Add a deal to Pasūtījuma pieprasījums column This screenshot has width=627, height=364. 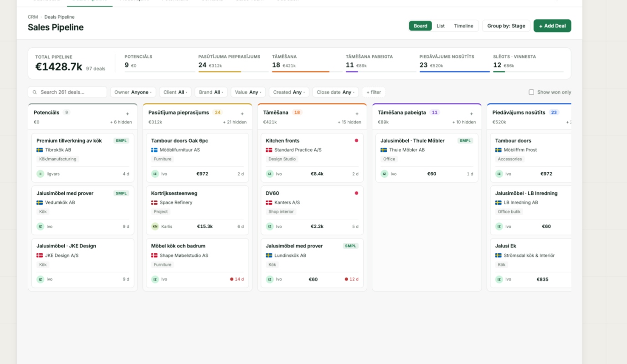point(242,114)
